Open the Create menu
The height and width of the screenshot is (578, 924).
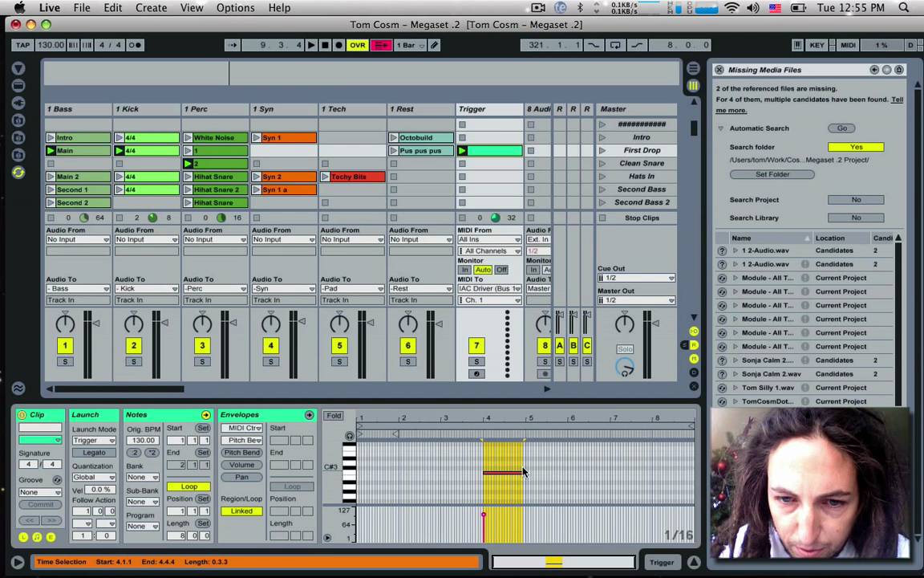click(151, 8)
